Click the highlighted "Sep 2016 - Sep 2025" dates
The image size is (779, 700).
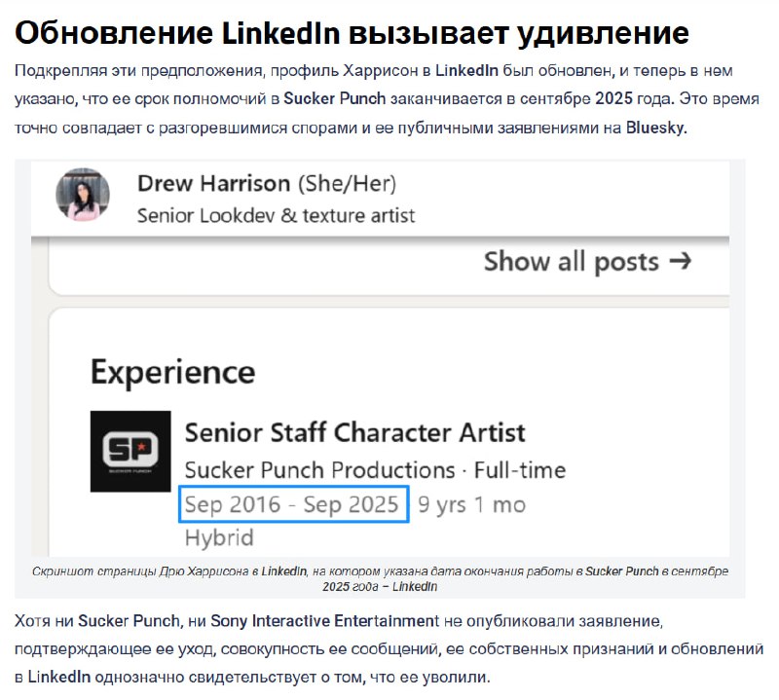coord(292,504)
